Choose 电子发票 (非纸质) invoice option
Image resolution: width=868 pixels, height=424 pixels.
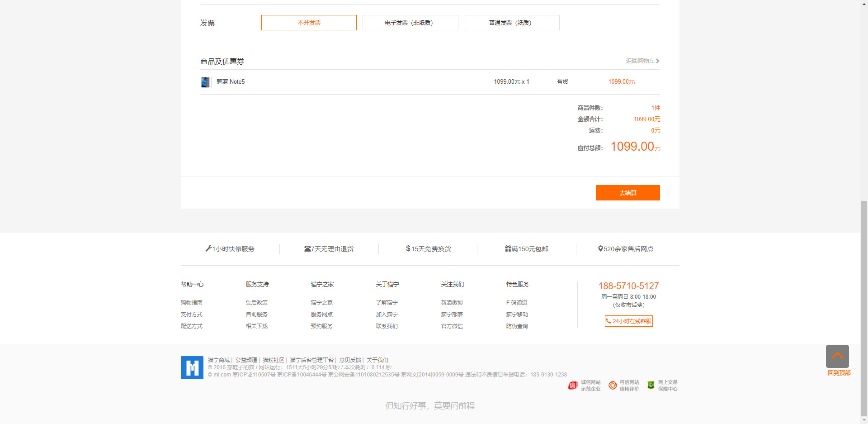click(x=410, y=23)
